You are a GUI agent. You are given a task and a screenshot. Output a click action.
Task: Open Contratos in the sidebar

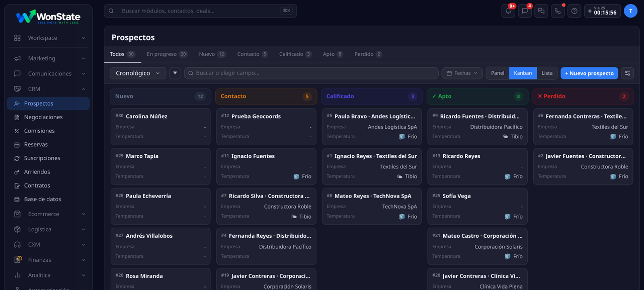coord(48,185)
